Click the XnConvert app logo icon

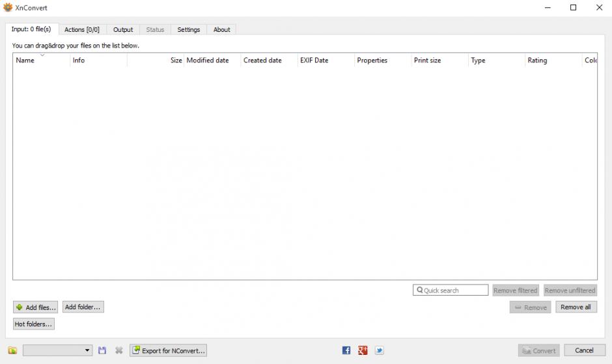[8, 7]
